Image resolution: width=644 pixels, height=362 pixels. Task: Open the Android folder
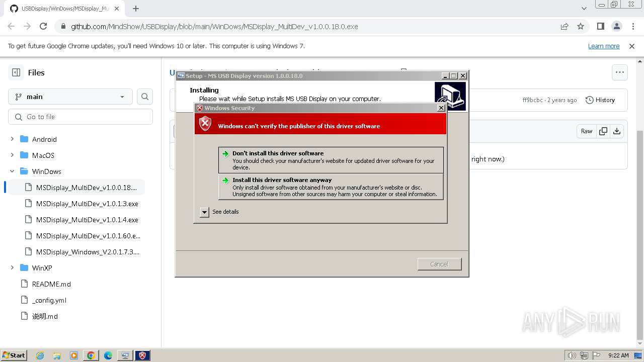coord(44,139)
